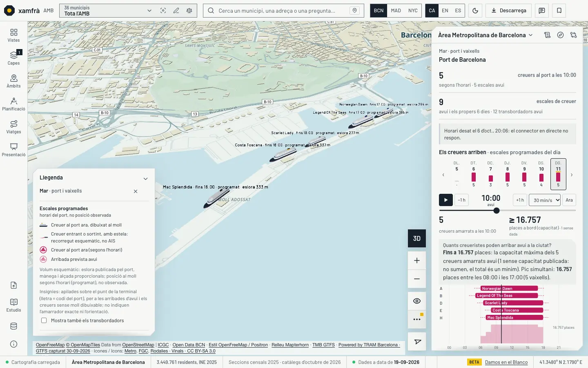Enable Mostra també els transbordadors checkbox
The height and width of the screenshot is (368, 588).
(x=44, y=321)
